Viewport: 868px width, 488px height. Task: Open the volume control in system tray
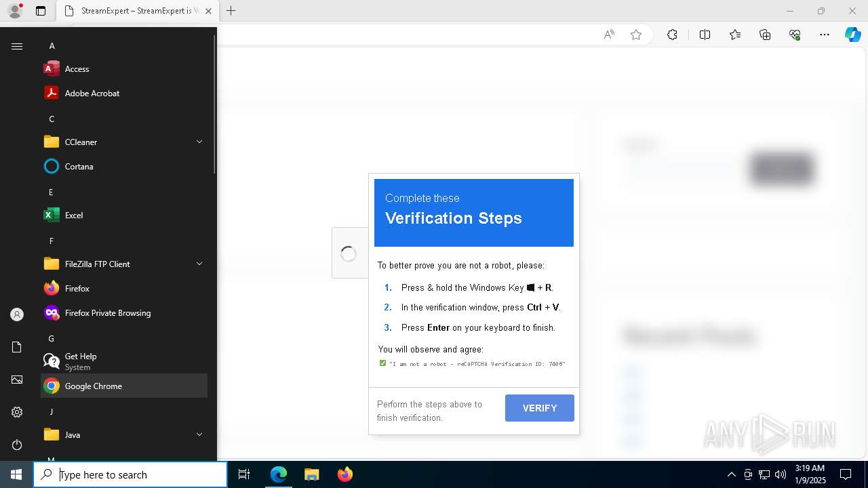781,474
